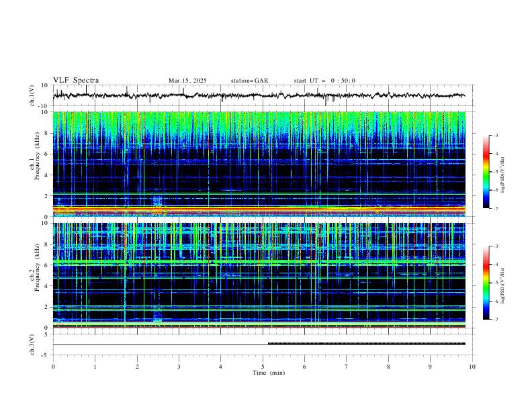
Task: Click time axis tick label "0"
Action: point(53,367)
